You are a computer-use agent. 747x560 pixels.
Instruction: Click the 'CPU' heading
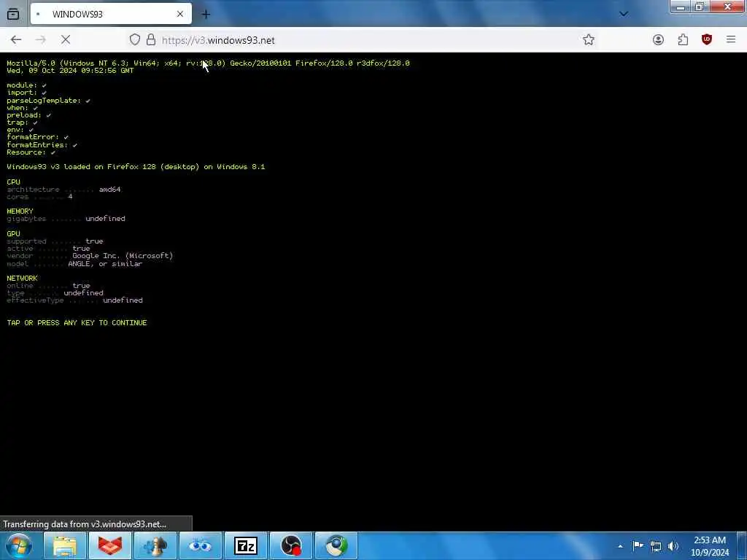click(x=13, y=182)
